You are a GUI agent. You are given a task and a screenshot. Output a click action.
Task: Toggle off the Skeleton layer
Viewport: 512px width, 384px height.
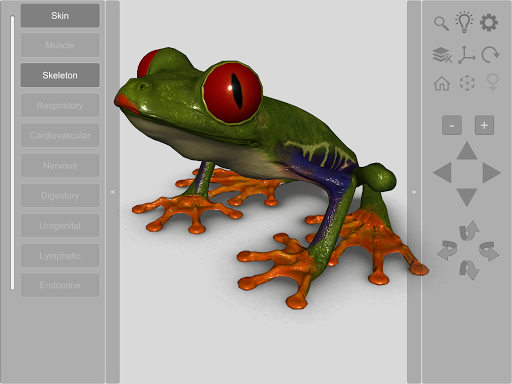tap(60, 75)
